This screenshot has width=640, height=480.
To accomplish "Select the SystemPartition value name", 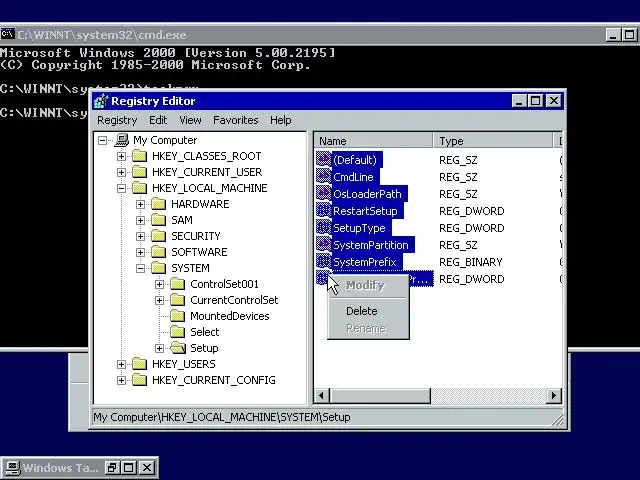I will [x=371, y=245].
